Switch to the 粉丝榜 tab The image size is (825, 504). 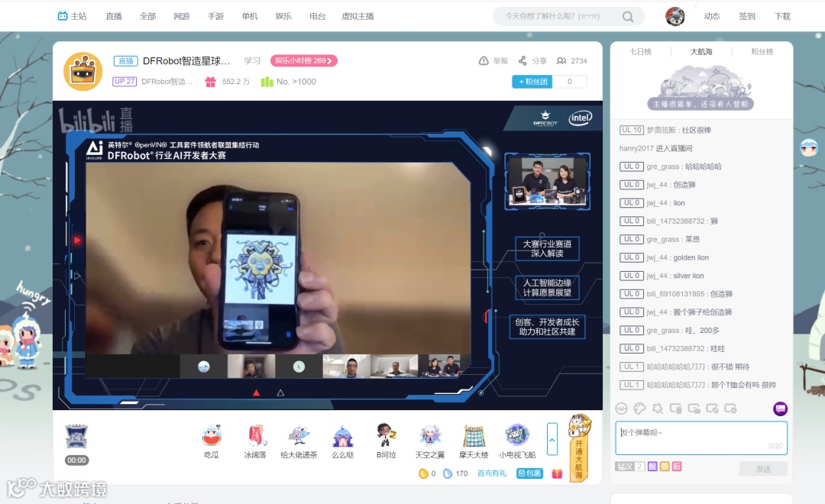762,52
